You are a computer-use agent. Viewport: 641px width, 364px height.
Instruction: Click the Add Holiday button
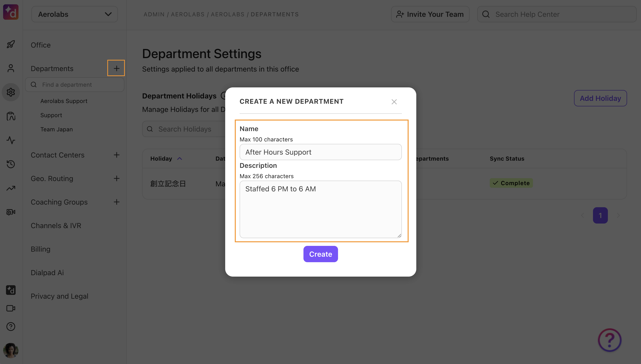point(600,98)
